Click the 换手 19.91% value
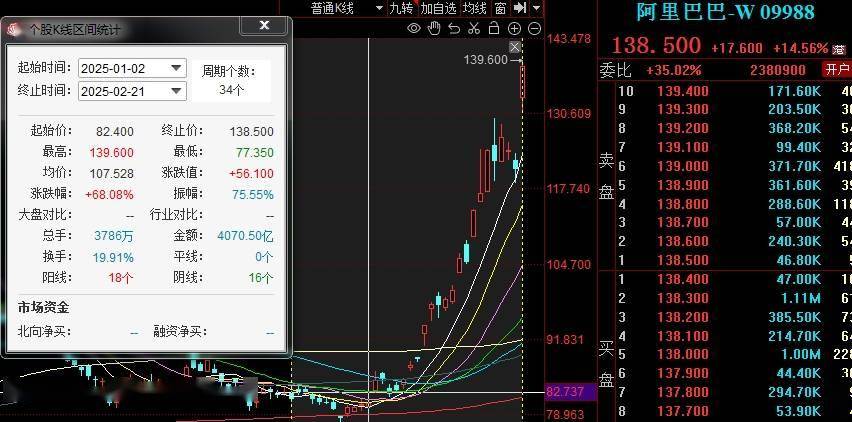 click(113, 257)
